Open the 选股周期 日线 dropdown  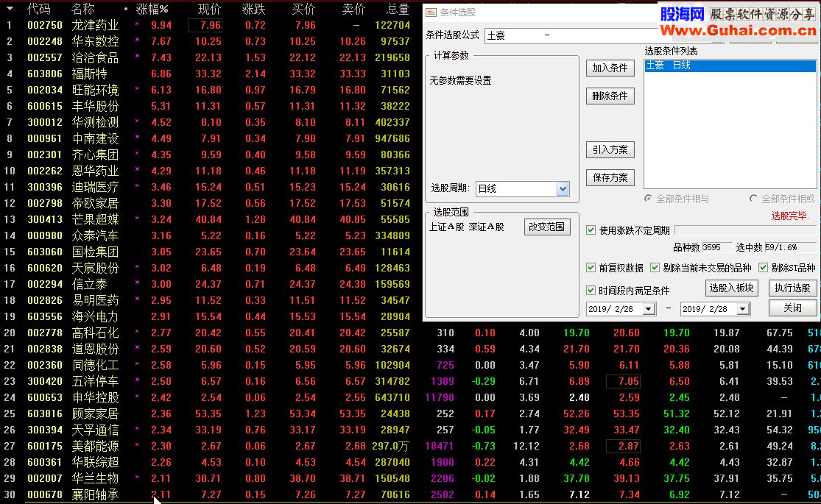click(x=563, y=189)
